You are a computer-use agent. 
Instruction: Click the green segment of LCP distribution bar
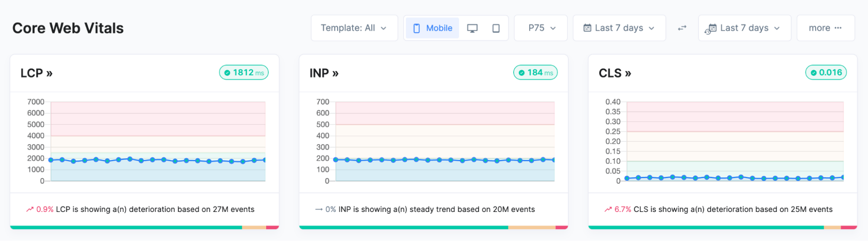(126, 227)
